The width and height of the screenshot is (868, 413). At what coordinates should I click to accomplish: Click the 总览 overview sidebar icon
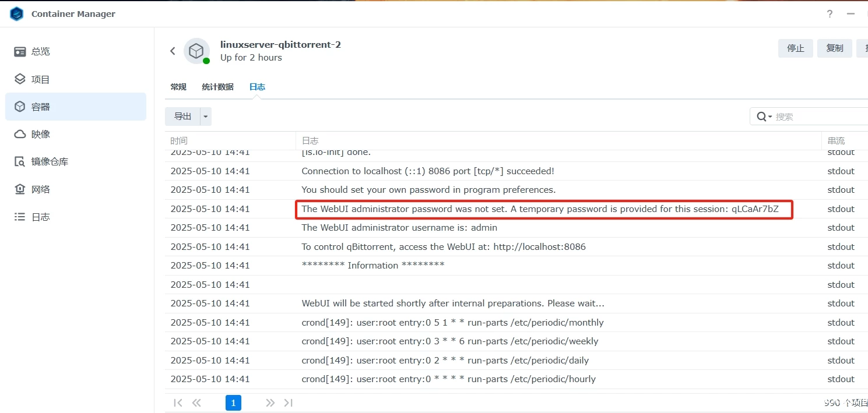20,52
